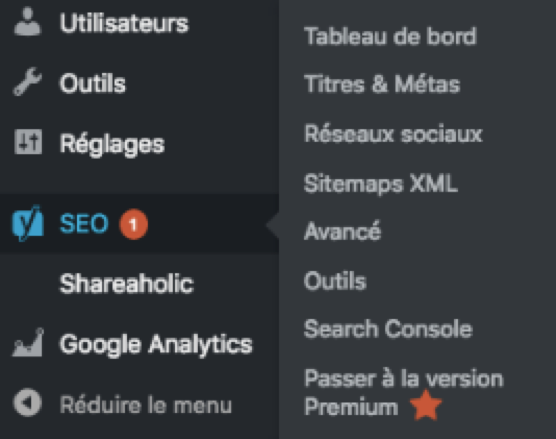Open the Shareaholic menu

tap(127, 283)
